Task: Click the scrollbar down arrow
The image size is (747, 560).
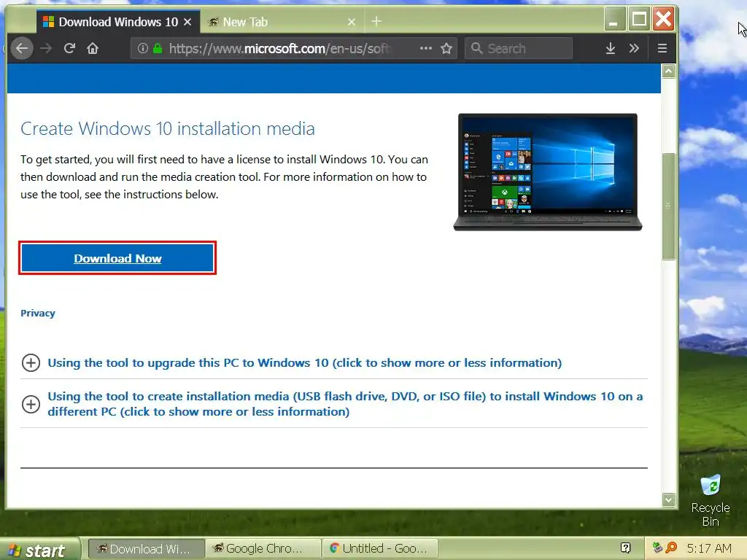Action: coord(669,499)
